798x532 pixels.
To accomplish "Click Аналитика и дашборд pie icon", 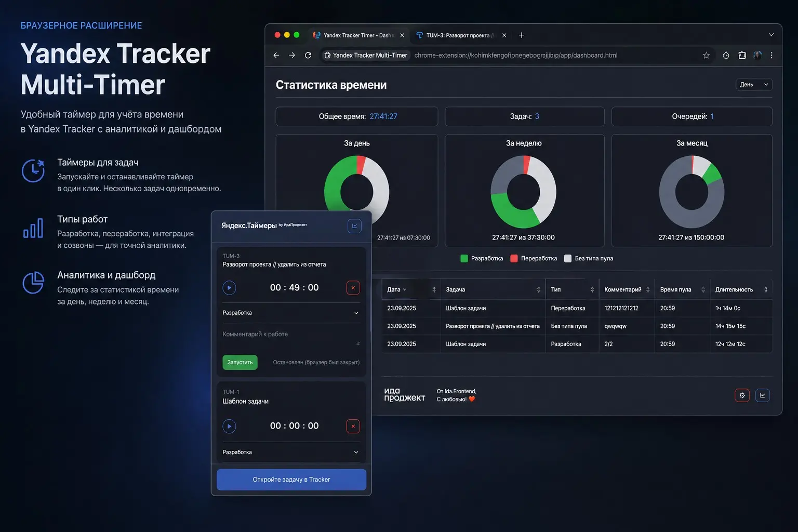I will click(x=33, y=283).
